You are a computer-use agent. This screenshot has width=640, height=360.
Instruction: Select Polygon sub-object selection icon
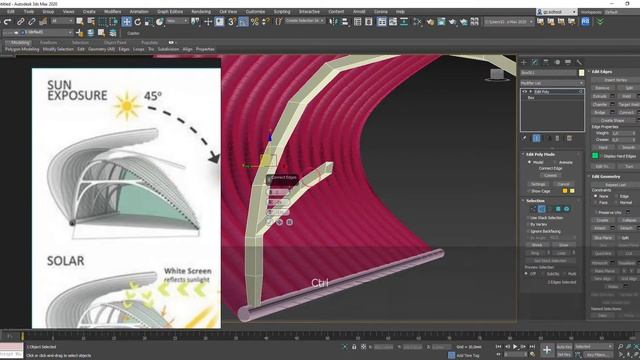(558, 209)
